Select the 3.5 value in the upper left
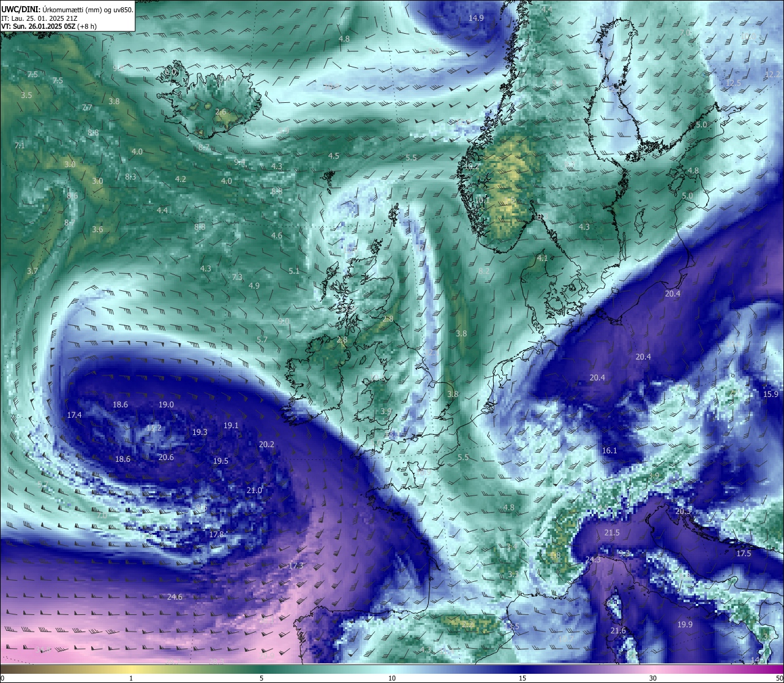 (x=26, y=95)
